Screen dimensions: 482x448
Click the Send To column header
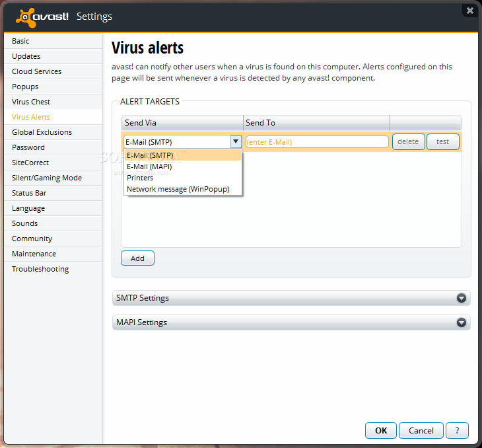(x=317, y=123)
